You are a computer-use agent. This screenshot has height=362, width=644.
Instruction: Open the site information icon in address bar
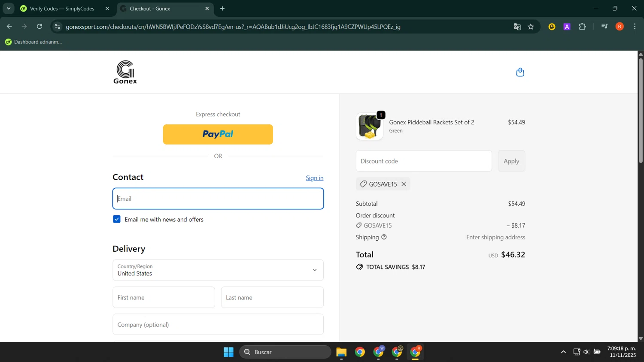point(57,27)
